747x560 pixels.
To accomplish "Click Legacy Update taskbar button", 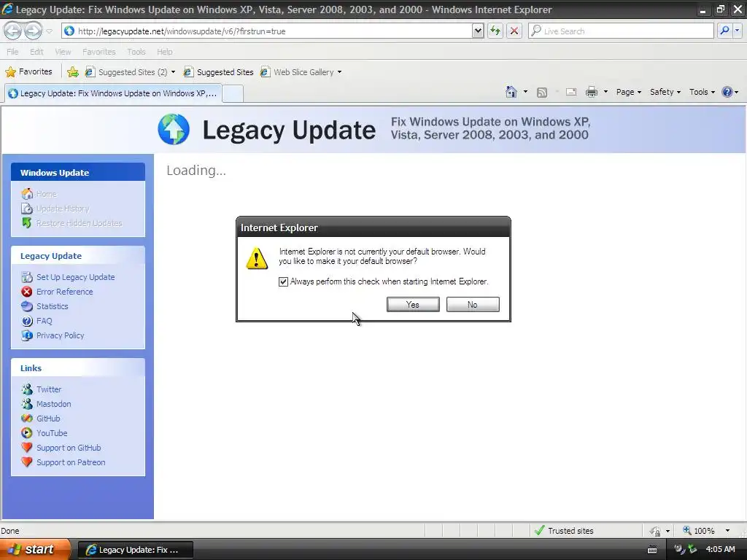I will pyautogui.click(x=135, y=550).
